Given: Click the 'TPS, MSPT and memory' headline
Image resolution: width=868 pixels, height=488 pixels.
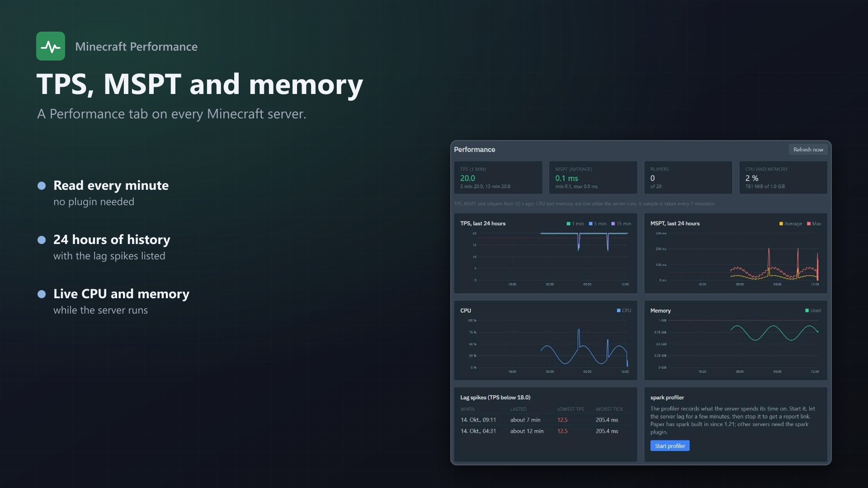Looking at the screenshot, I should [x=200, y=84].
